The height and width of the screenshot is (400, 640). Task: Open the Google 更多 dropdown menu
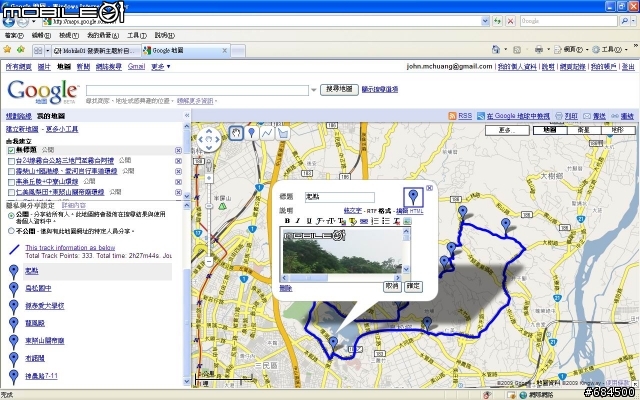(161, 67)
